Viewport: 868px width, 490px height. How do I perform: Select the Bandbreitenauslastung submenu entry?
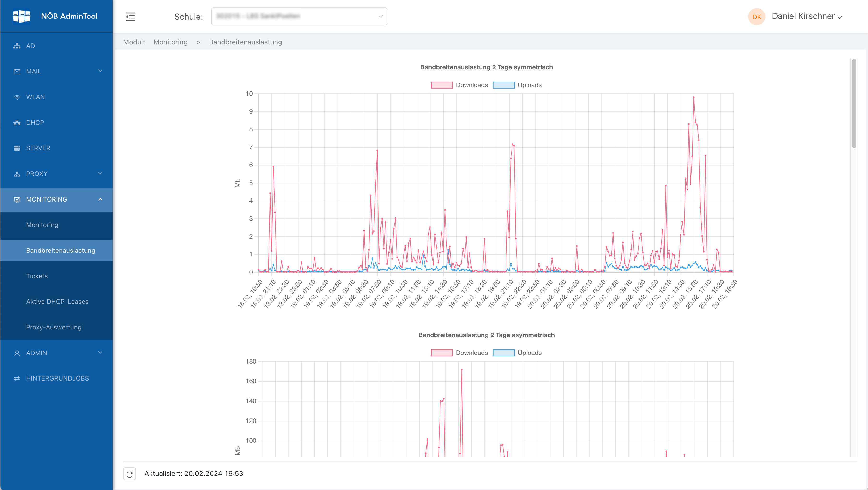point(57,251)
